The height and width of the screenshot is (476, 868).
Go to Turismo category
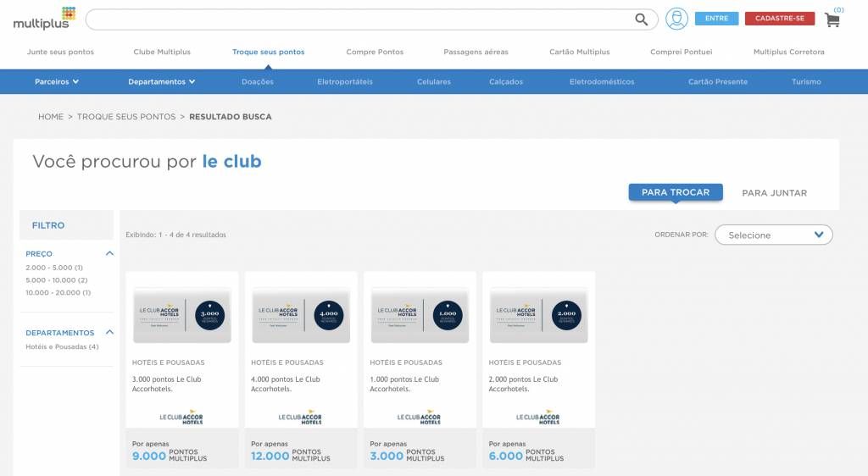pos(806,82)
